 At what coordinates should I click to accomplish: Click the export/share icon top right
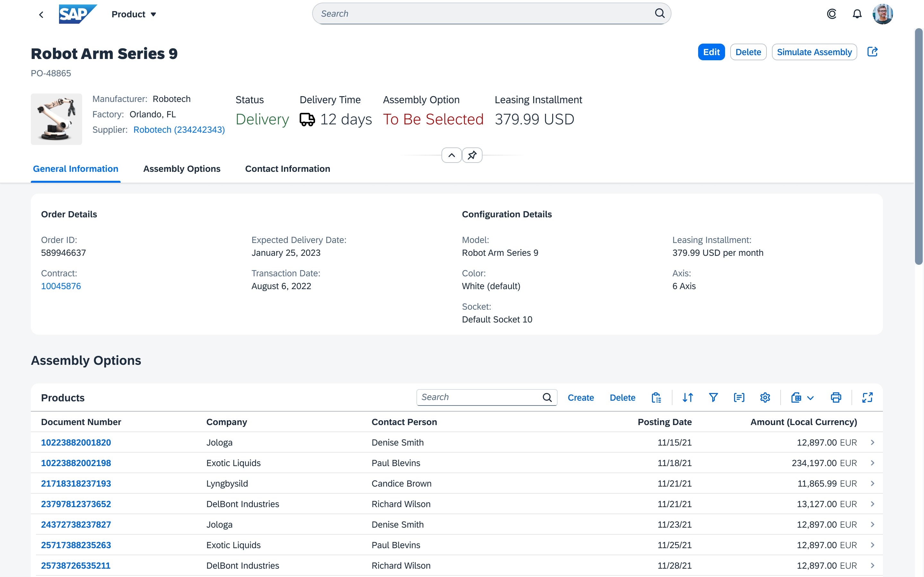click(x=873, y=52)
